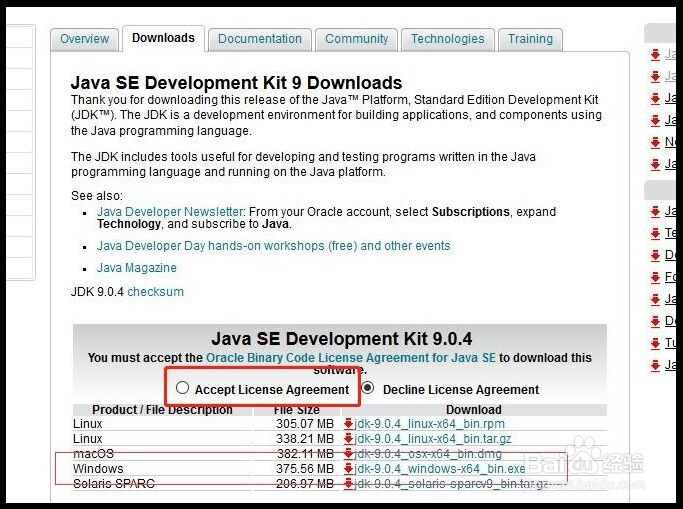Viewport: 683px width, 509px height.
Task: Select the Downloads tab
Action: click(163, 38)
